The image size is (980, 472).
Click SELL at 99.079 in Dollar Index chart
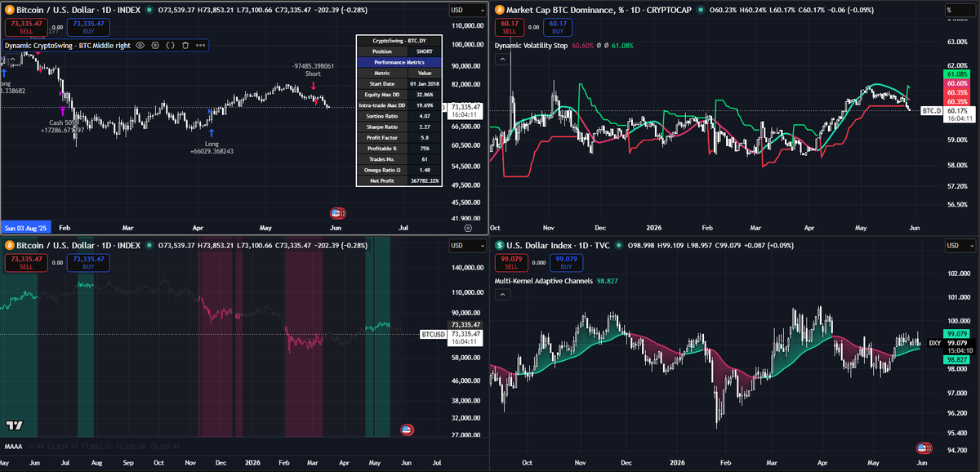pyautogui.click(x=511, y=261)
